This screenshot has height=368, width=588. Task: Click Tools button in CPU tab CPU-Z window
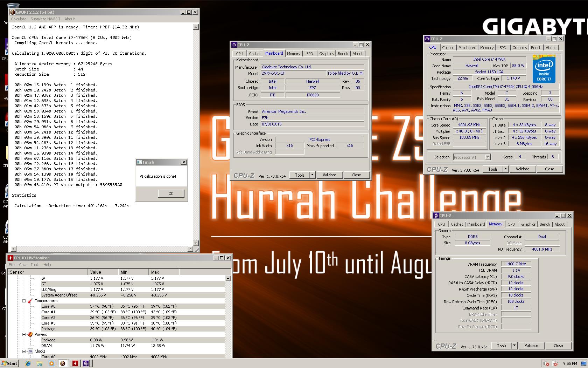493,169
